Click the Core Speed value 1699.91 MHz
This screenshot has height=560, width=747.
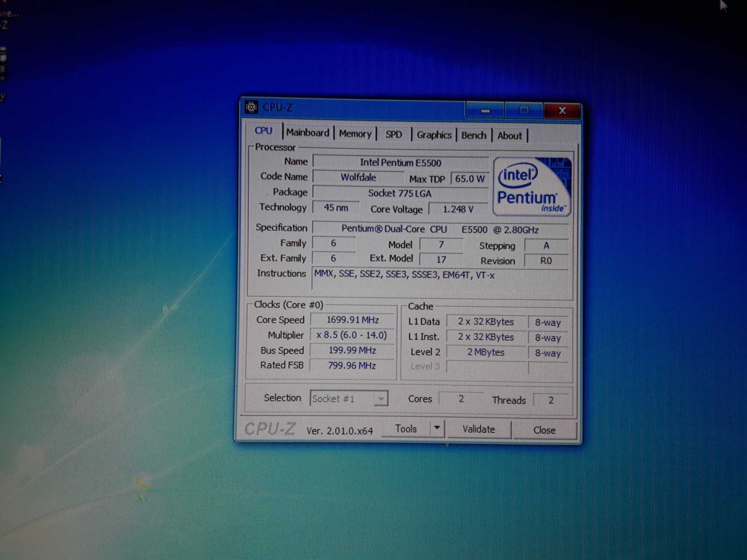coord(353,320)
